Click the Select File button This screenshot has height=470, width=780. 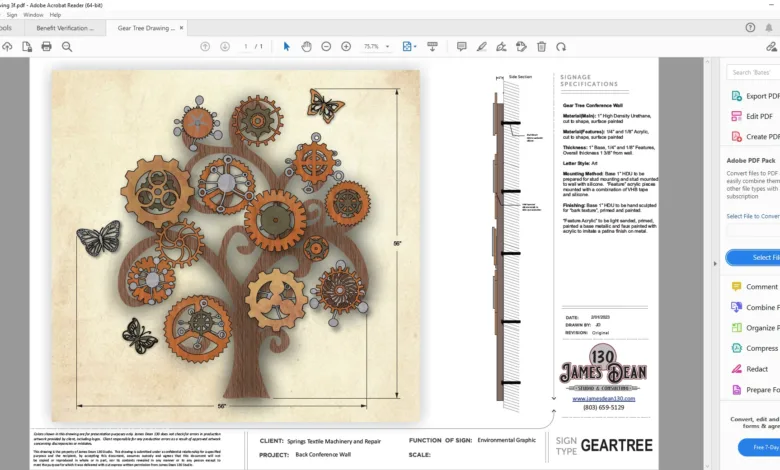753,258
